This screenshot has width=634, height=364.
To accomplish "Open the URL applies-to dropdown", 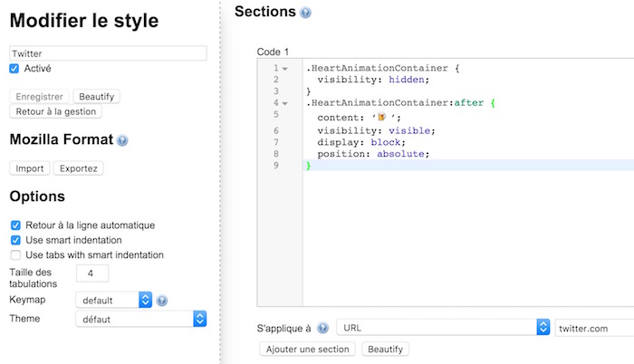I will pos(443,327).
